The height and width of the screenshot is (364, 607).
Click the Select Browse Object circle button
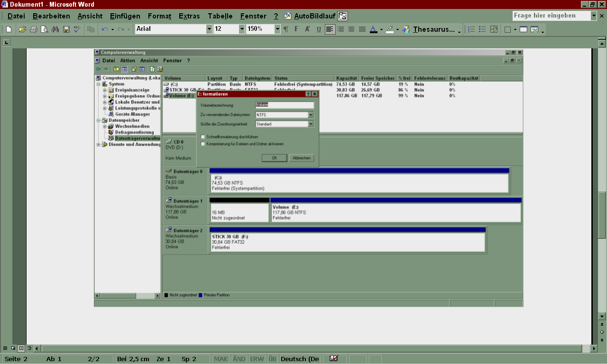pos(602,332)
